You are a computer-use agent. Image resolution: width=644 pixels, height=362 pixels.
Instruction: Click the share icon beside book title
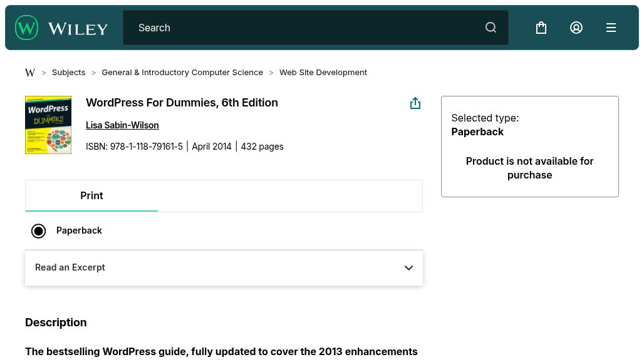[x=415, y=103]
